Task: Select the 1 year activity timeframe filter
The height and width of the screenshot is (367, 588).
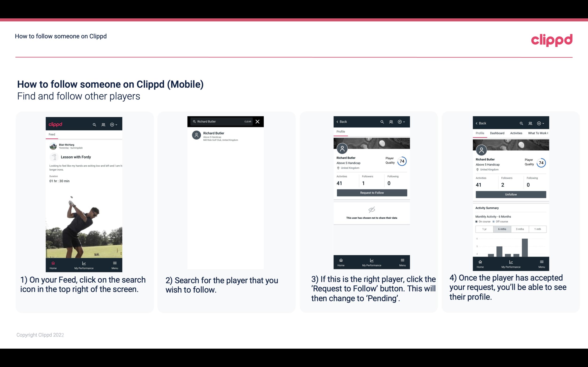Action: (x=484, y=229)
